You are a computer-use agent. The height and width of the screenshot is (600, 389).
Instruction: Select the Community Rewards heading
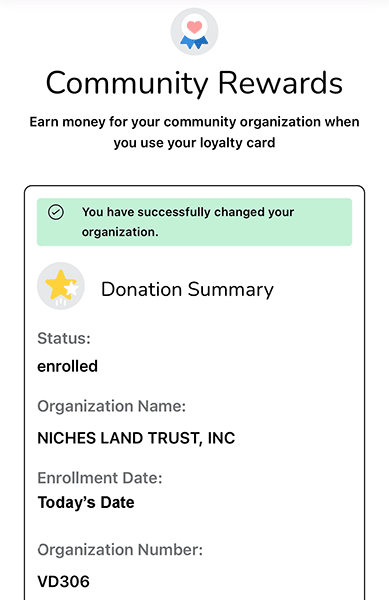tap(194, 83)
